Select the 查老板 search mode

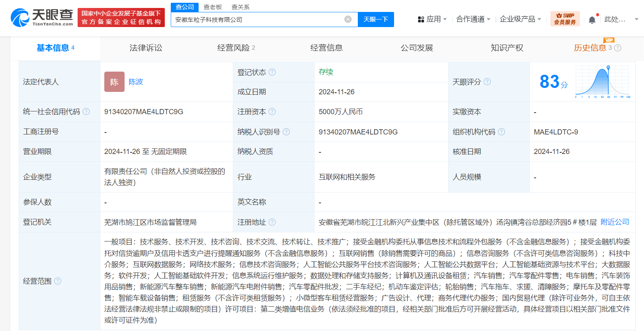click(213, 7)
